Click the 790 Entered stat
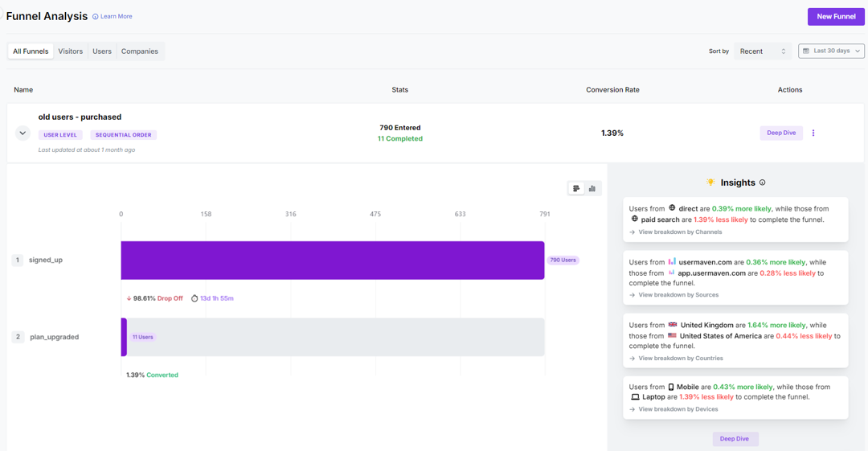The width and height of the screenshot is (868, 451). tap(400, 128)
